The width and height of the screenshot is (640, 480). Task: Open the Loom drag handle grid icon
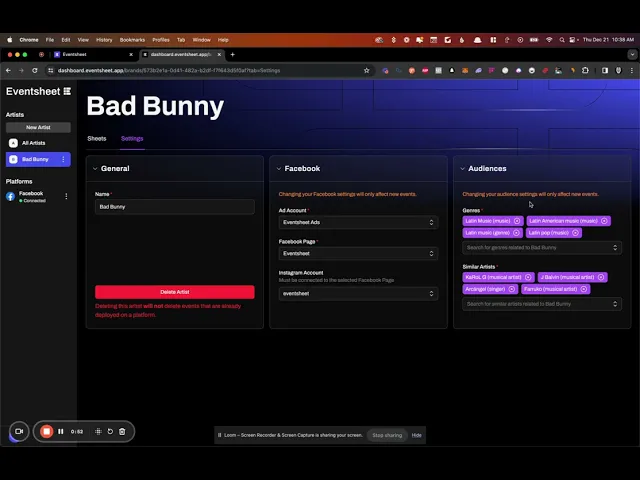point(98,431)
